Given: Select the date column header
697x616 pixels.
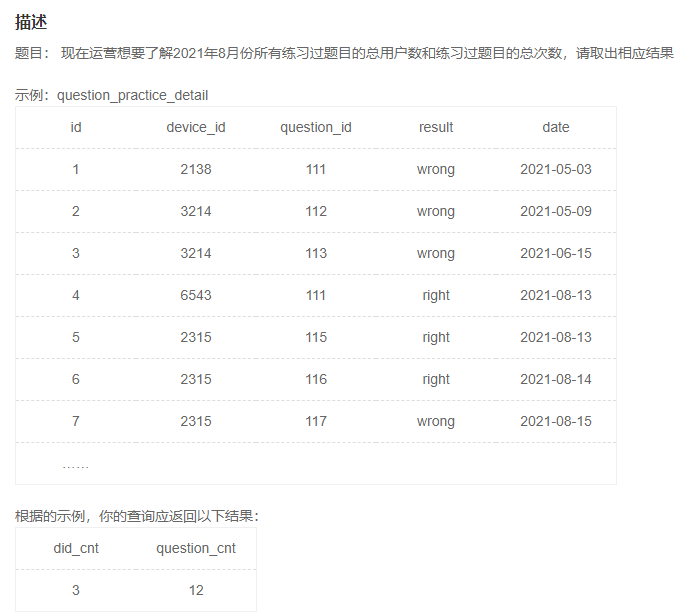Looking at the screenshot, I should click(x=556, y=127).
